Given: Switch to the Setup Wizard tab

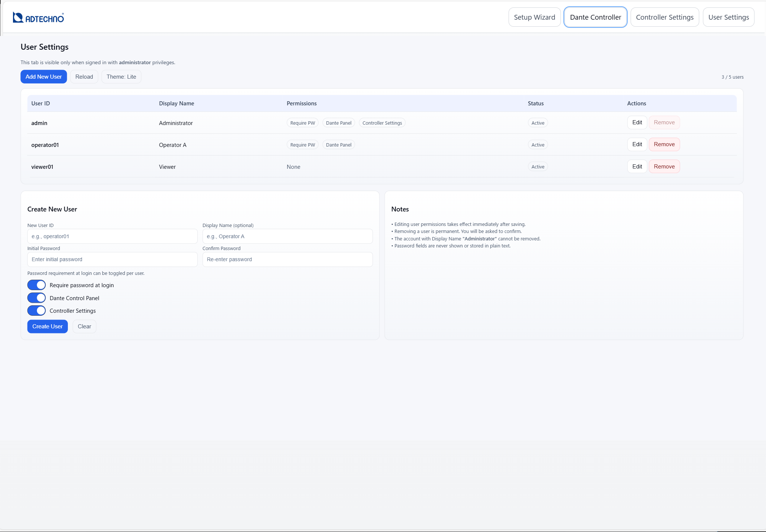Looking at the screenshot, I should [x=534, y=17].
